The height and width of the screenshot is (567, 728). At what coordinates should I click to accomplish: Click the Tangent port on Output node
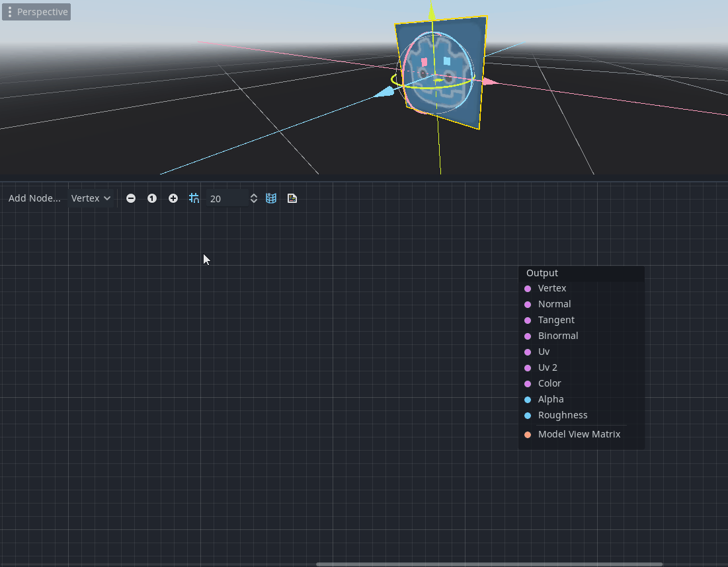tap(528, 321)
